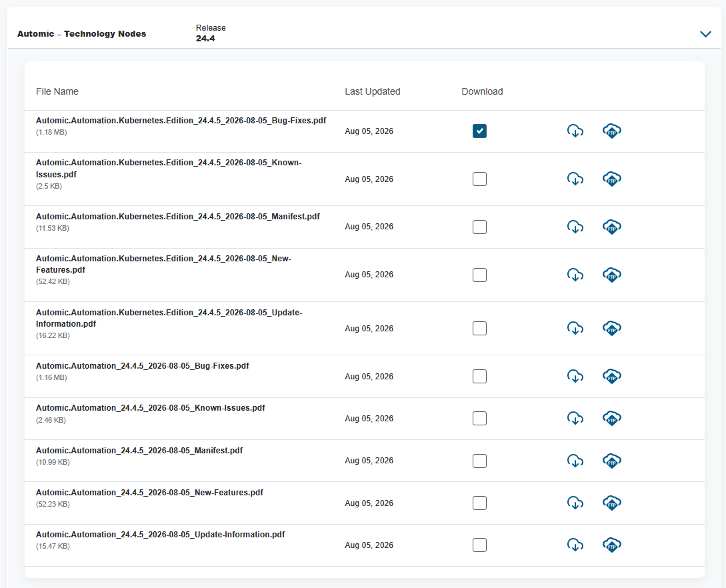Collapse the Automic Technology Nodes section chevron
The width and height of the screenshot is (726, 588).
(x=705, y=34)
